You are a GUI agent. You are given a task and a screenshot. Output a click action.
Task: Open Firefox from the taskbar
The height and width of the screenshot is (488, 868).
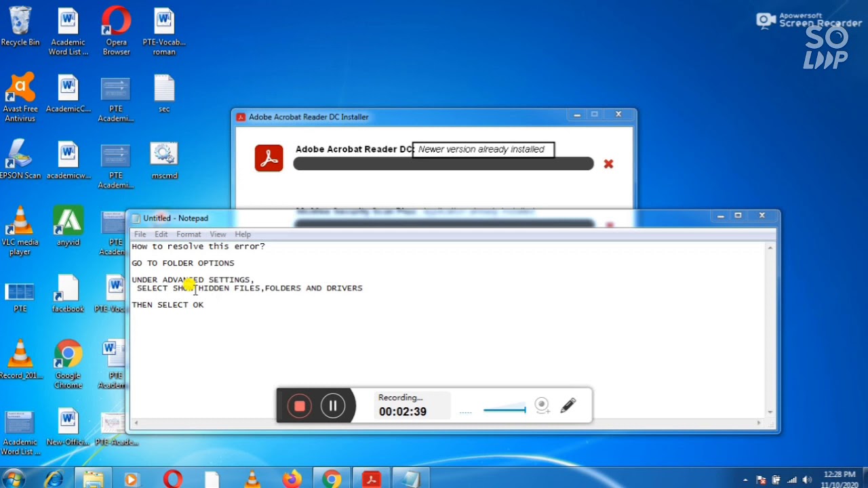click(292, 479)
